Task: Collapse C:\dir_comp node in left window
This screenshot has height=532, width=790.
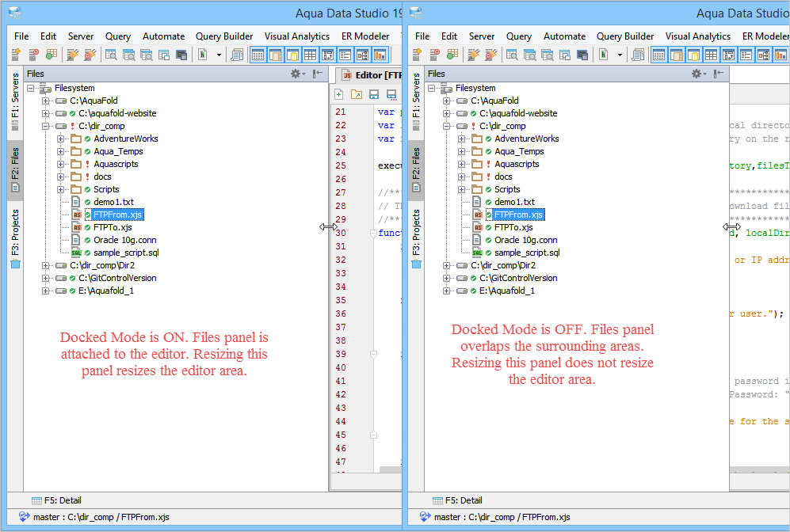Action: coord(45,126)
